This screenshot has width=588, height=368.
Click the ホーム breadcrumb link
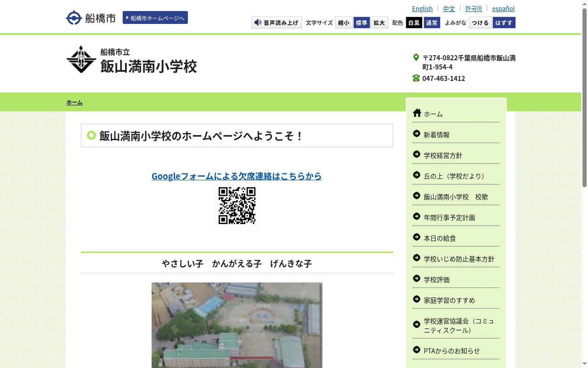[x=74, y=102]
